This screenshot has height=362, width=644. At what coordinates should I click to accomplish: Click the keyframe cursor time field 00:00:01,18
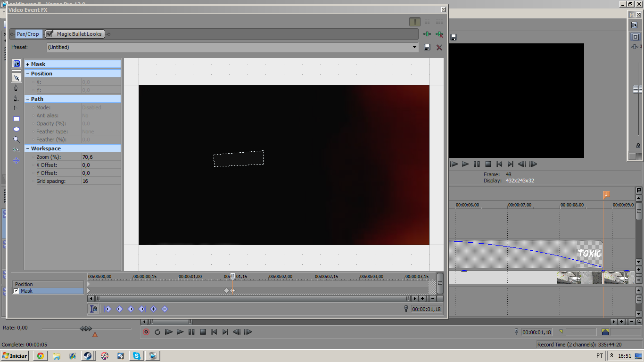426,309
